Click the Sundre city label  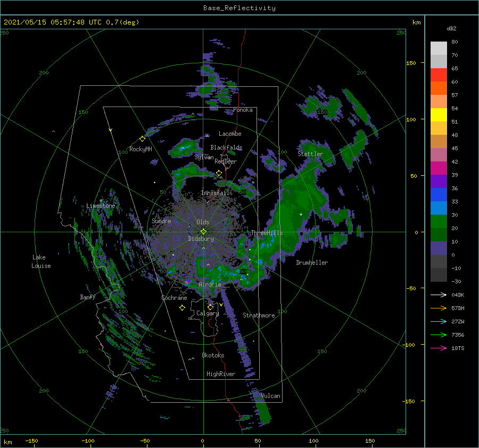click(x=161, y=221)
